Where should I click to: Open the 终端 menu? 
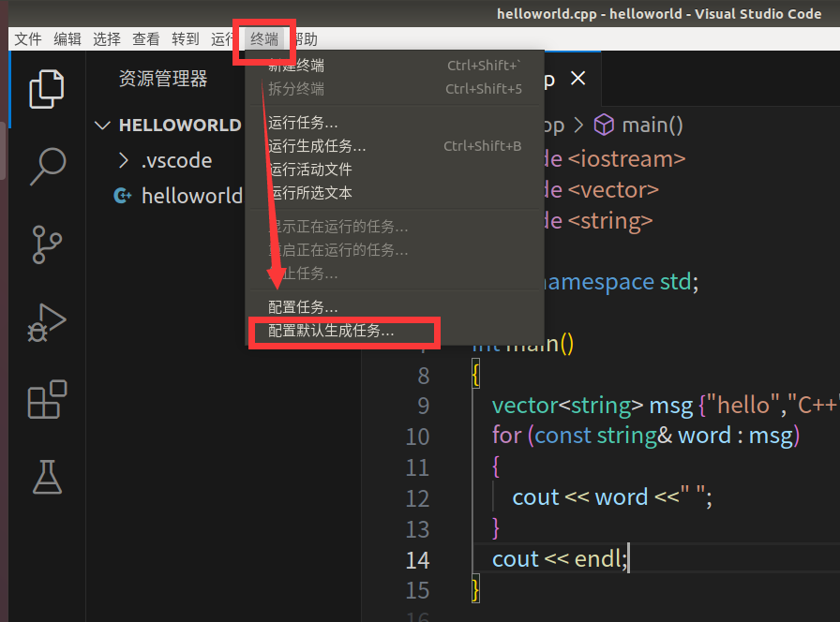click(264, 39)
